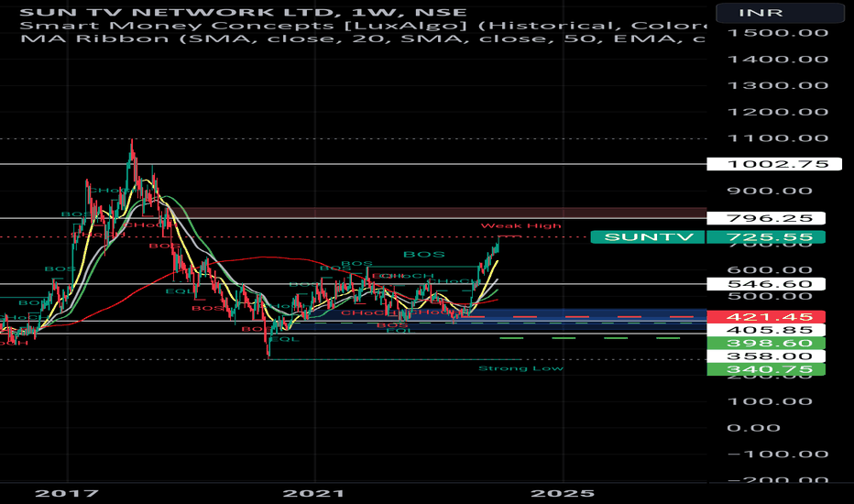Open the Smart Money Concepts indicator legend
Image resolution: width=854 pixels, height=504 pixels.
pos(363,26)
